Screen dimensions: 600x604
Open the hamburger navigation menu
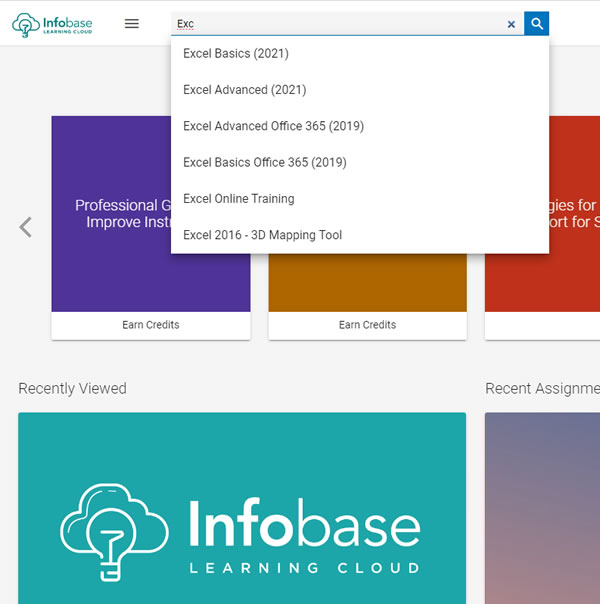click(132, 23)
